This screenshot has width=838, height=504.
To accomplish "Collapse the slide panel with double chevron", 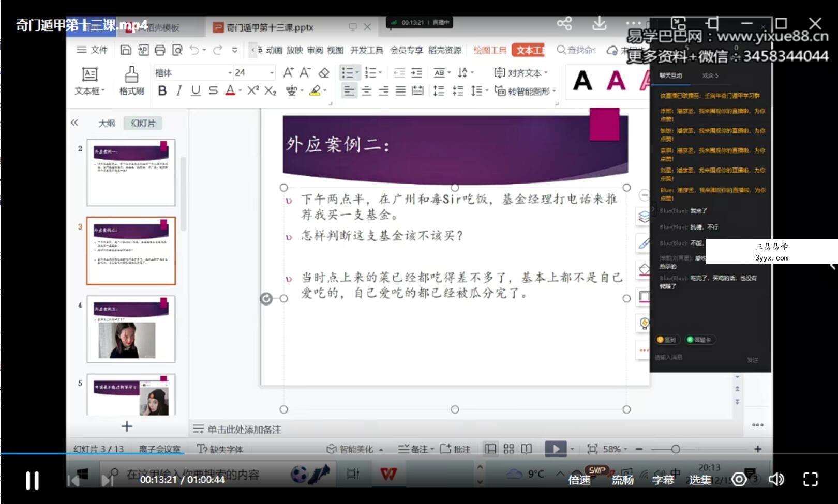I will tap(74, 123).
